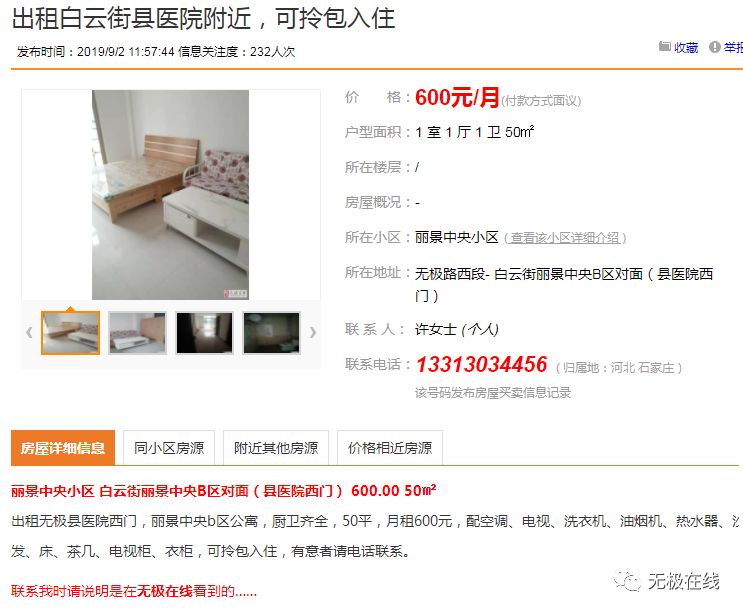Click the 收藏 text link
This screenshot has width=743, height=613.
coord(686,47)
